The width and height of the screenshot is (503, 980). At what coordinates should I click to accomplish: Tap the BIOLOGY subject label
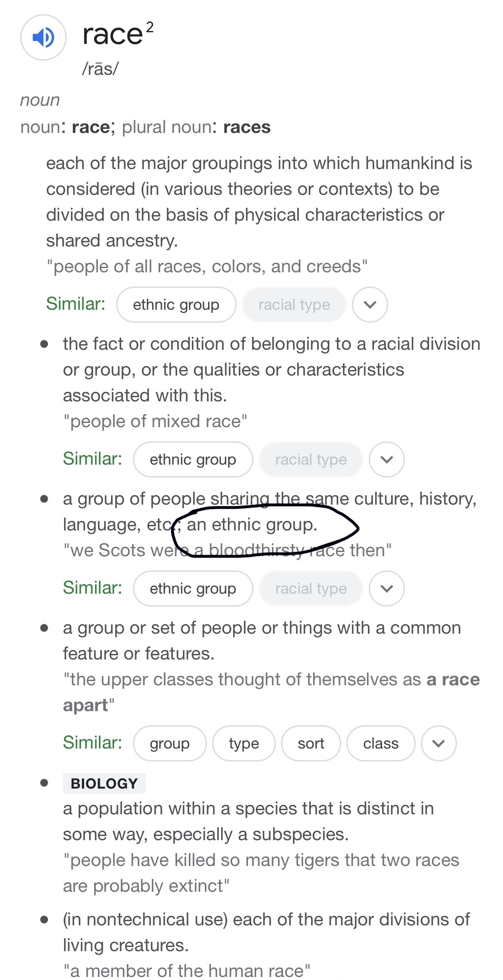(104, 783)
